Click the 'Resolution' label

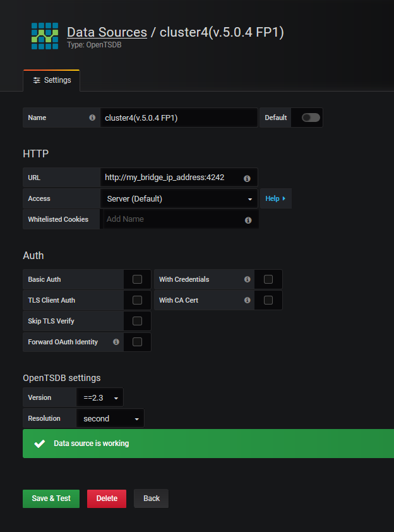click(44, 418)
